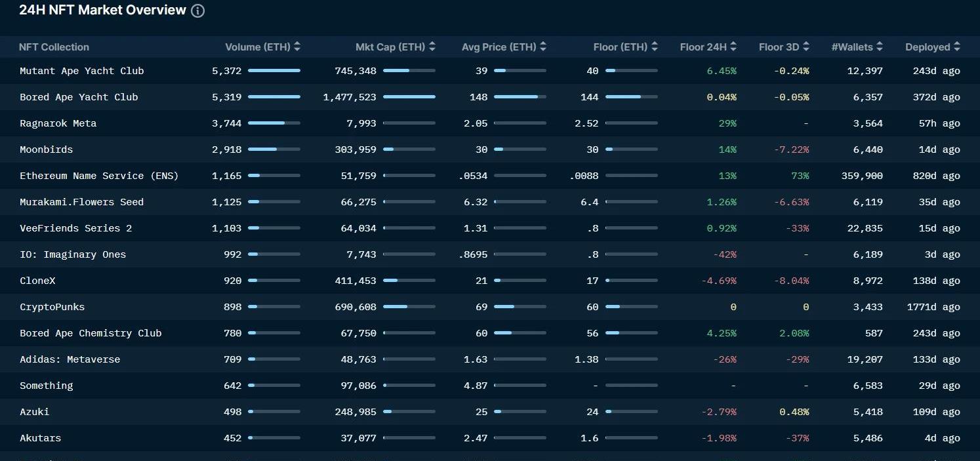Click the NFT Collection column header

pyautogui.click(x=54, y=47)
